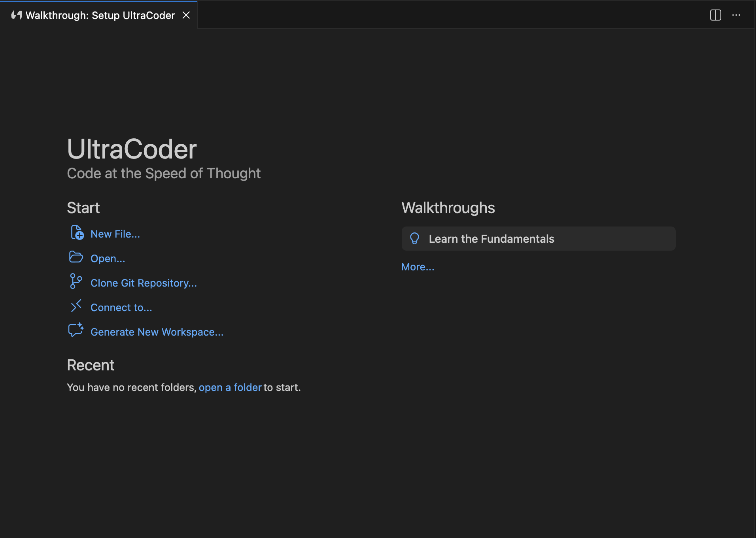The width and height of the screenshot is (756, 538).
Task: Click the Connect to remote icon
Action: pos(76,306)
